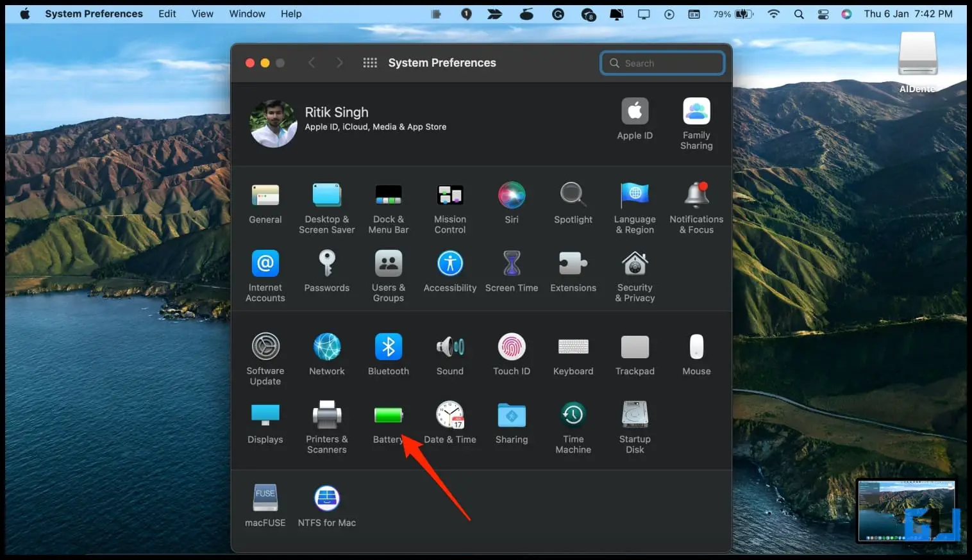
Task: Click the Siri menu bar icon
Action: [847, 13]
